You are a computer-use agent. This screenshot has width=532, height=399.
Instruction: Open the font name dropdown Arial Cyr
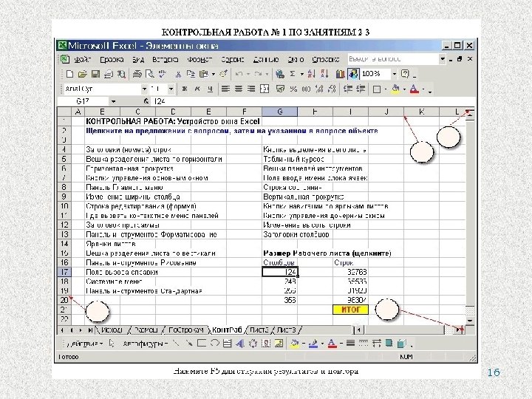(144, 89)
